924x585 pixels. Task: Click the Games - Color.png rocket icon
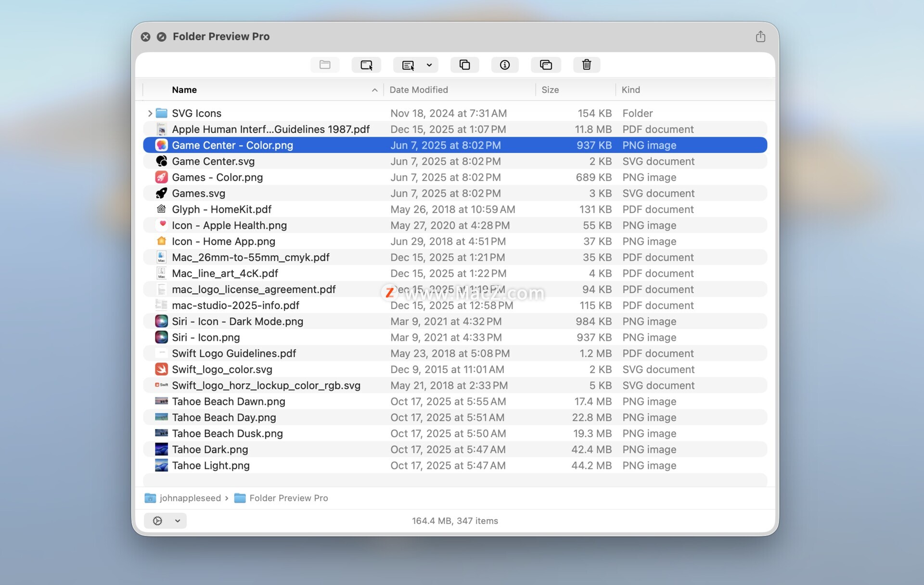tap(162, 177)
